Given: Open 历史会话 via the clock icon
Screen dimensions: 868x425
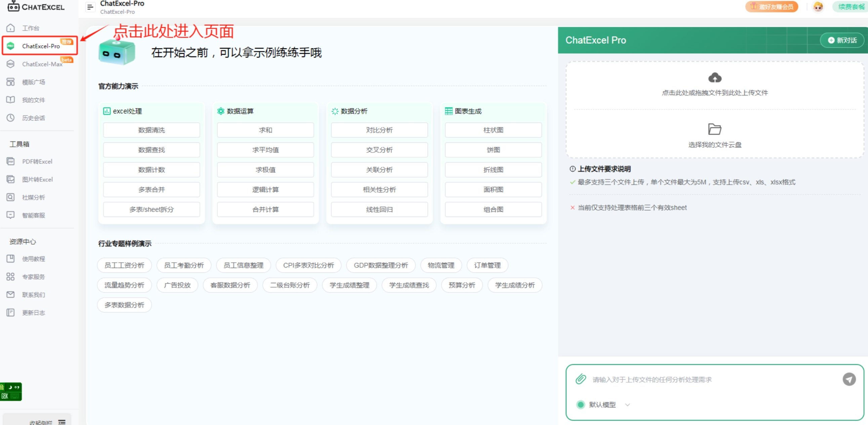Looking at the screenshot, I should [x=34, y=118].
